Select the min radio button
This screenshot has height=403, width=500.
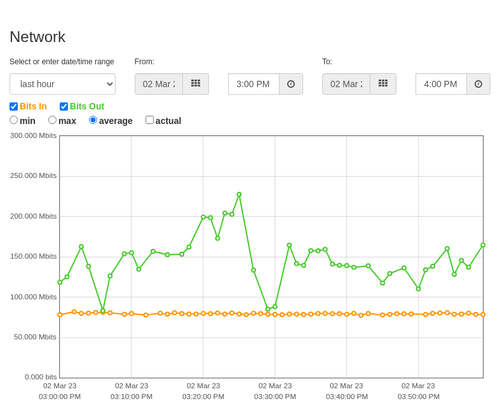(13, 120)
